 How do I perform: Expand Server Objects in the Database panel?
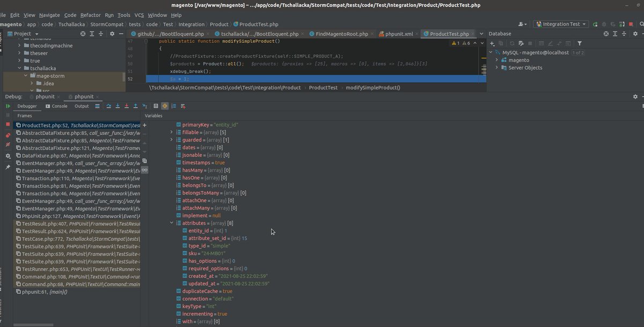pyautogui.click(x=497, y=68)
